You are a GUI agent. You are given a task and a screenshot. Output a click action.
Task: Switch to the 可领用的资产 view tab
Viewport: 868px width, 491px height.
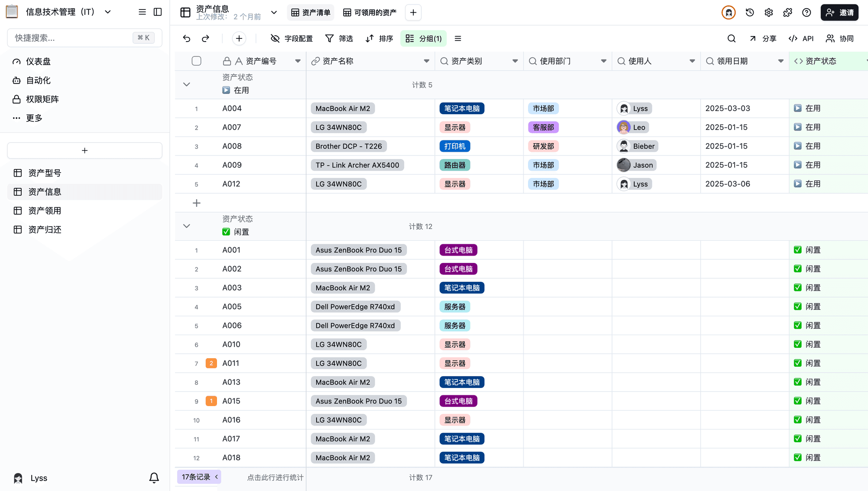(370, 12)
